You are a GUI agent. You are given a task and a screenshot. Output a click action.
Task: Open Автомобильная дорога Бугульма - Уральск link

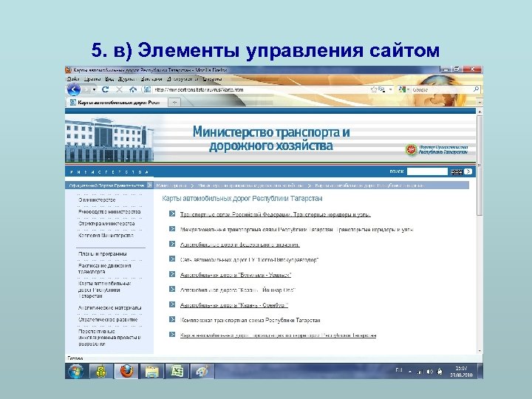[x=236, y=275]
